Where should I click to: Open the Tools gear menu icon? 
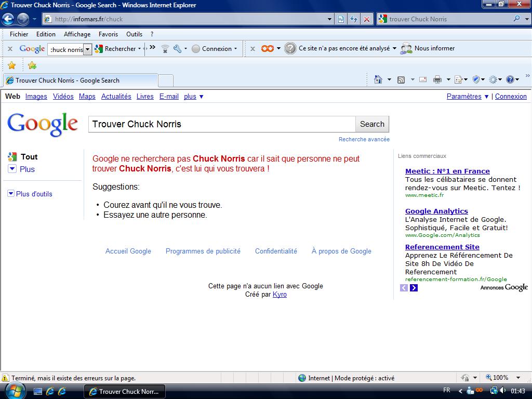tap(493, 79)
